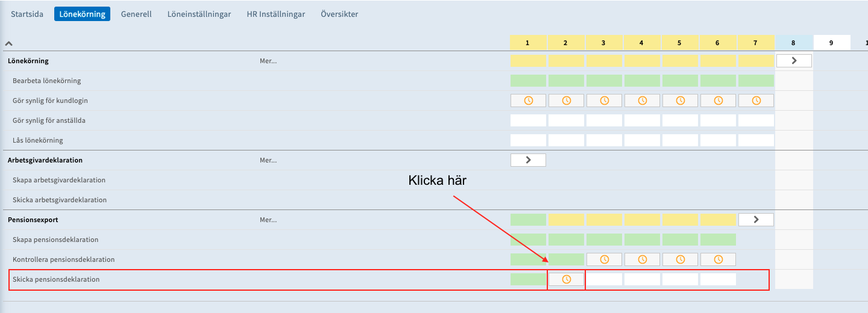Screen dimensions: 868x313
Task: Click clock icon in Gör synlig för kundlogin period 7
Action: click(756, 101)
